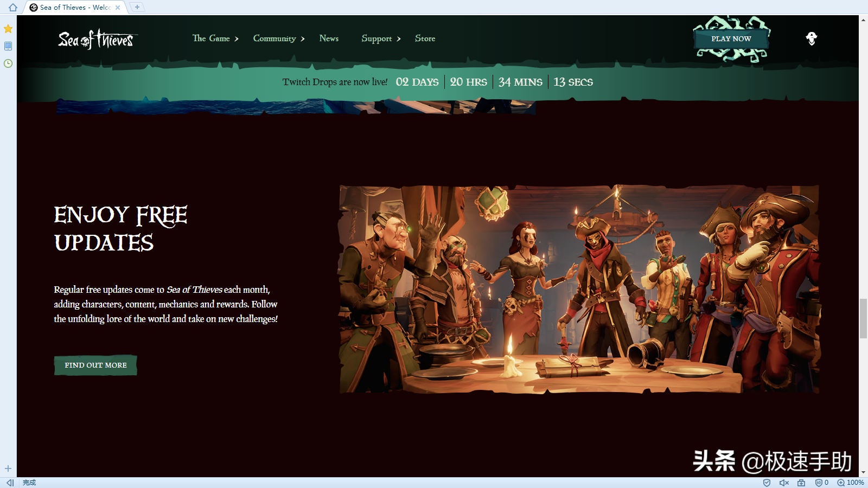Click the page vertical scrollbar thumb
Screen dimensions: 868x488
click(x=863, y=318)
